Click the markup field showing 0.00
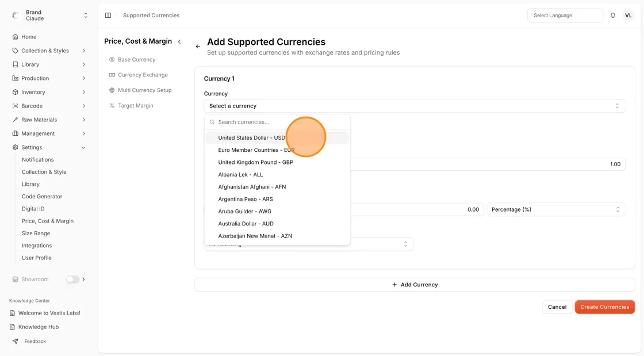644x356 pixels. click(416, 209)
